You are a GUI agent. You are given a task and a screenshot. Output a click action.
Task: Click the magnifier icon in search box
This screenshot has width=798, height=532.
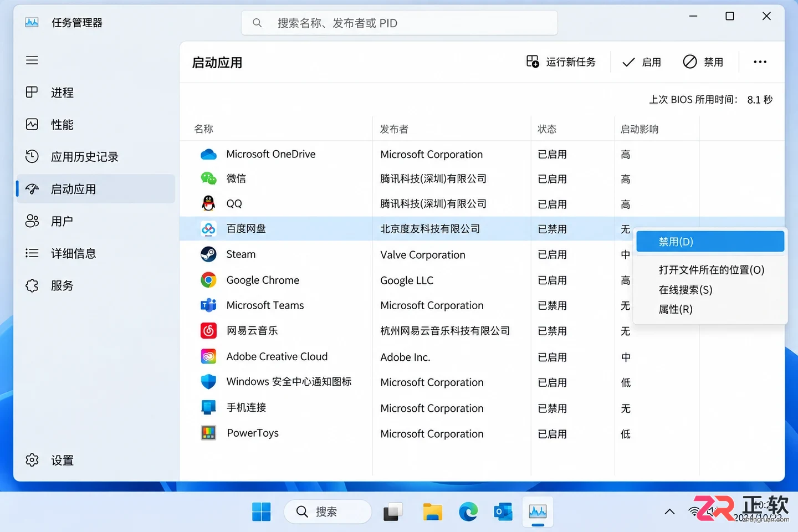(257, 23)
